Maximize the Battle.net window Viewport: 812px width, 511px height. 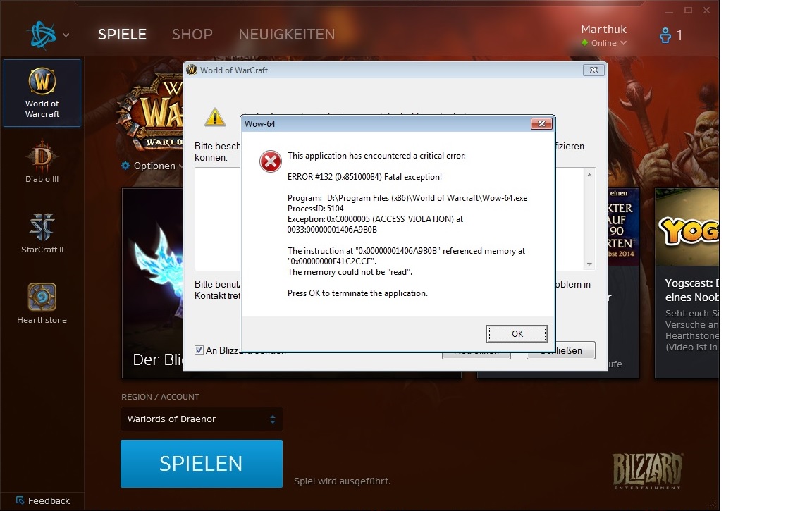[x=688, y=11]
